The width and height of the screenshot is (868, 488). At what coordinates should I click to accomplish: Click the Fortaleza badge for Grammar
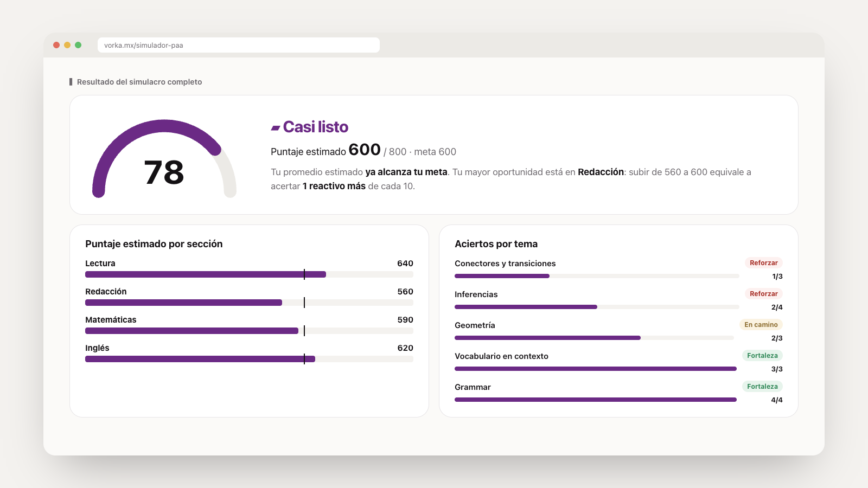762,387
